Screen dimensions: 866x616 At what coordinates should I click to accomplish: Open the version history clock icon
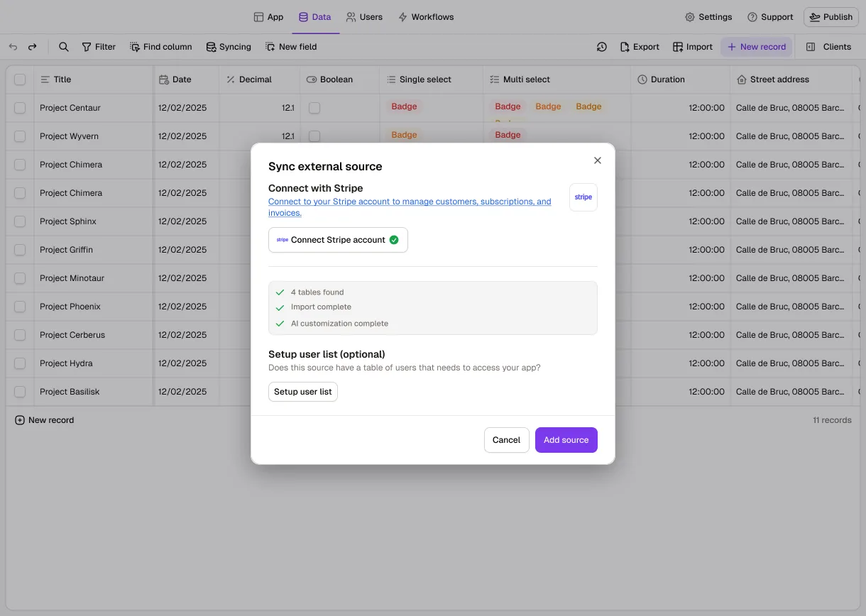click(602, 47)
